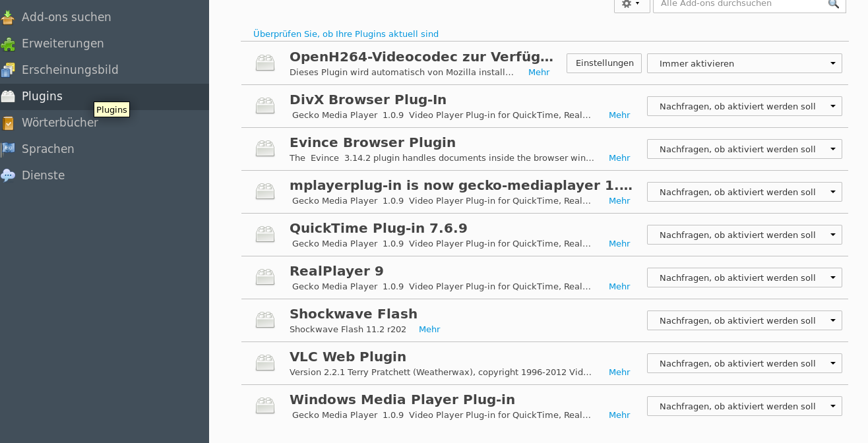Click the DivX Browser Plug-In brick icon
This screenshot has height=443, width=868.
click(x=265, y=106)
